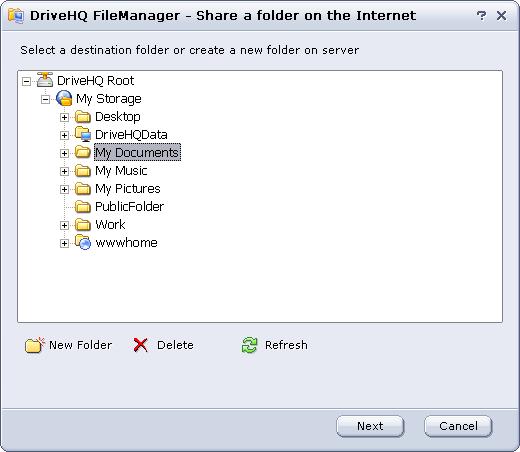
Task: Click the Next button
Action: click(x=370, y=426)
